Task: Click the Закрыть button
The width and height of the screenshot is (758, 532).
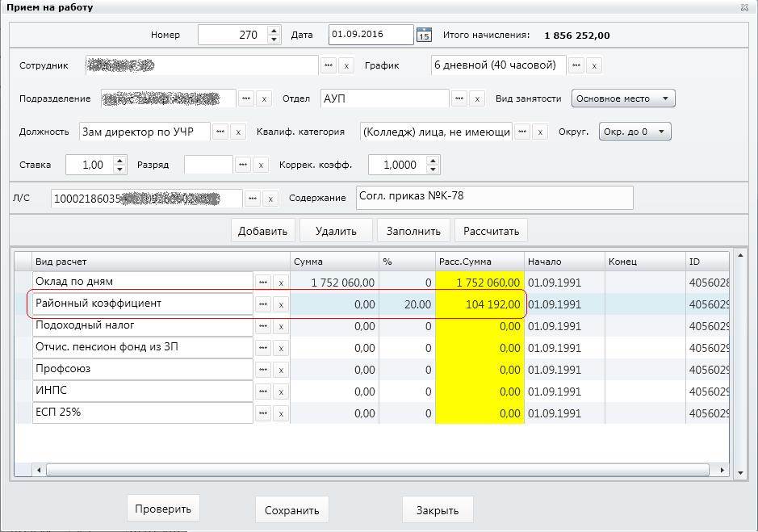Action: tap(438, 510)
